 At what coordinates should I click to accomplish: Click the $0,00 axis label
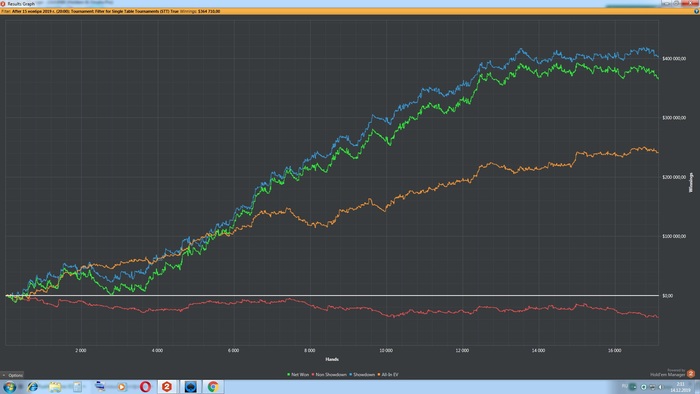[667, 295]
